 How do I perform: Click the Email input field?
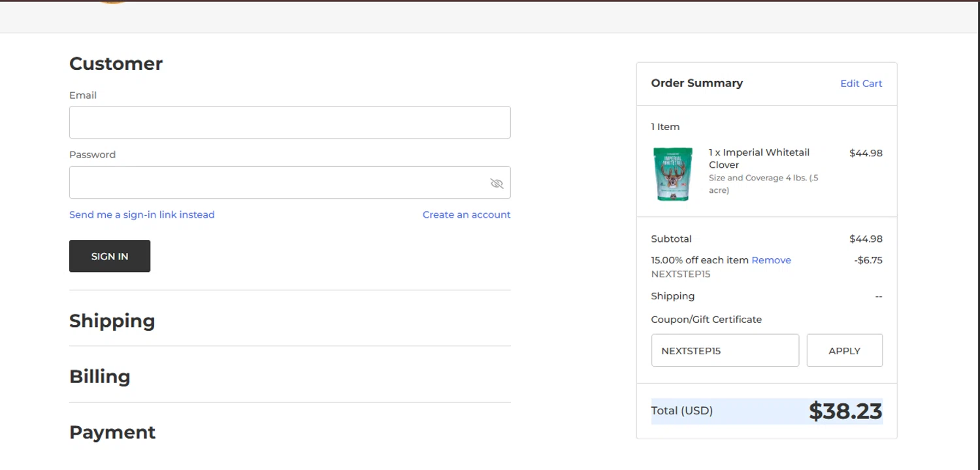tap(289, 122)
